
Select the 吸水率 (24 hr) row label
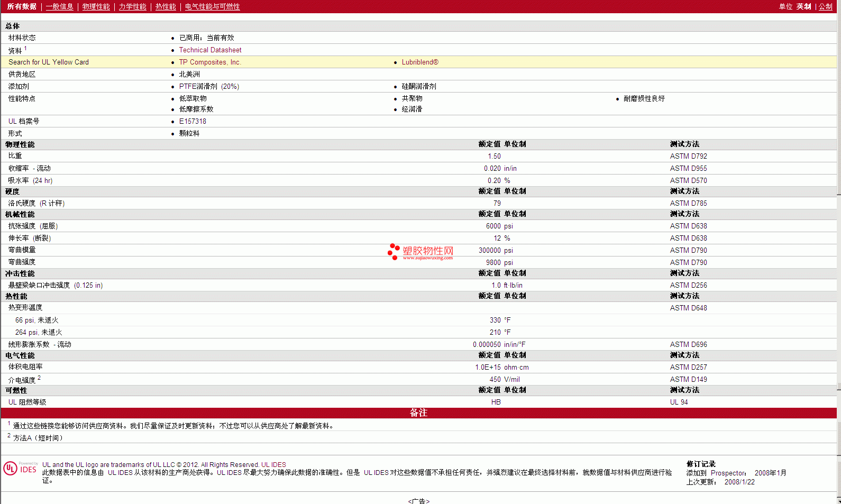(31, 181)
